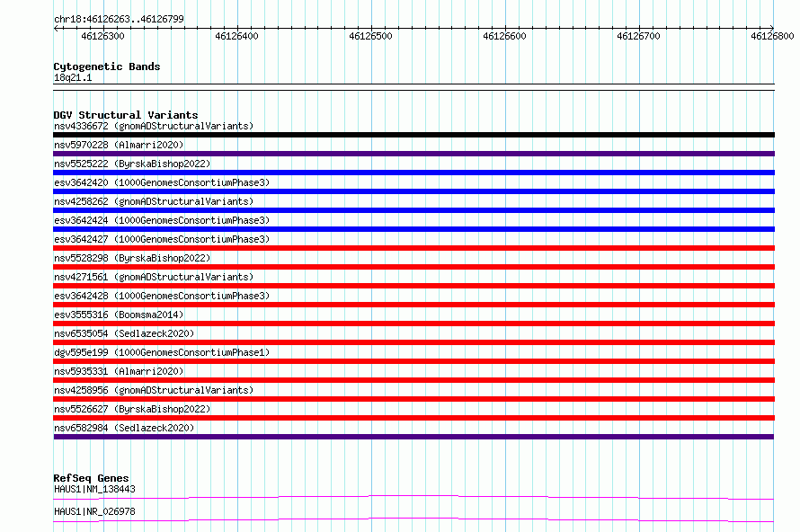Click the blue bar of nsv4258262
The width and height of the screenshot is (800, 532).
413,210
